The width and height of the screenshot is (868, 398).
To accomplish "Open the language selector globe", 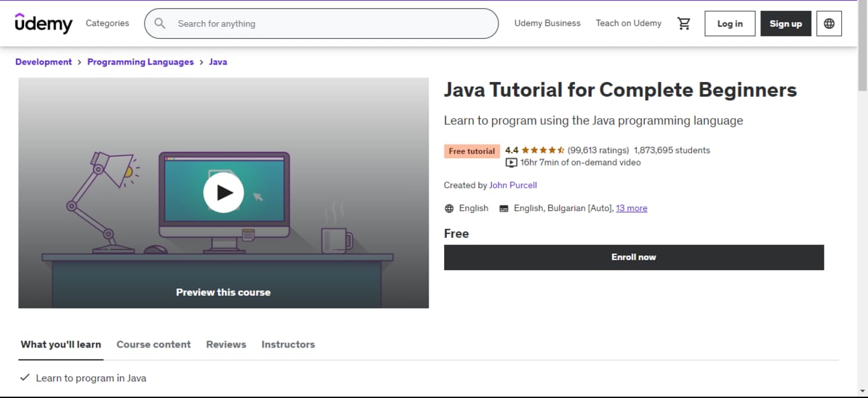I will [x=829, y=24].
